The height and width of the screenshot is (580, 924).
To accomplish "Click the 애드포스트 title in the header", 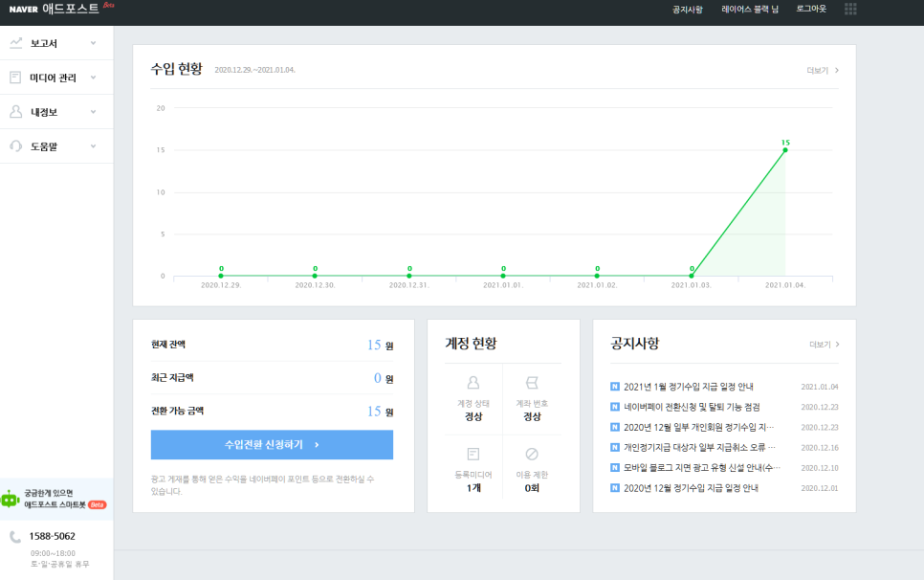I will (71, 9).
